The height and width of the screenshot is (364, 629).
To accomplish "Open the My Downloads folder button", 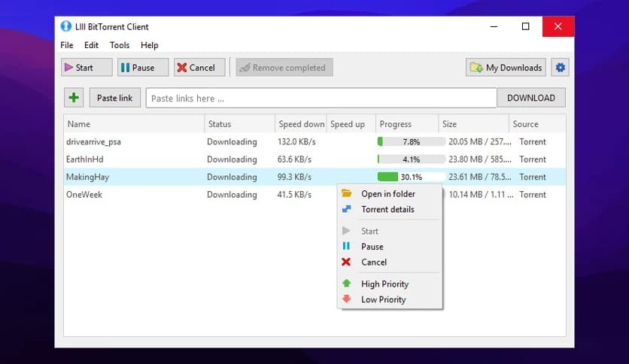I will [x=506, y=68].
